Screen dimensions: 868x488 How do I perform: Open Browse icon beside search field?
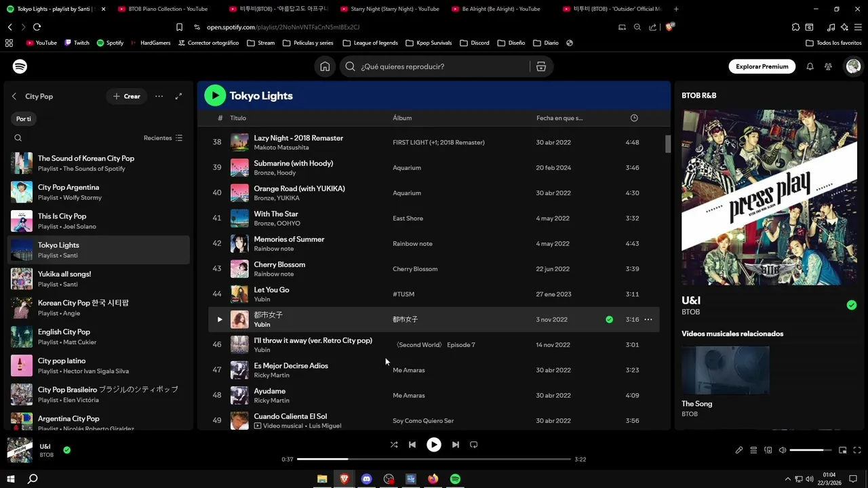[540, 66]
